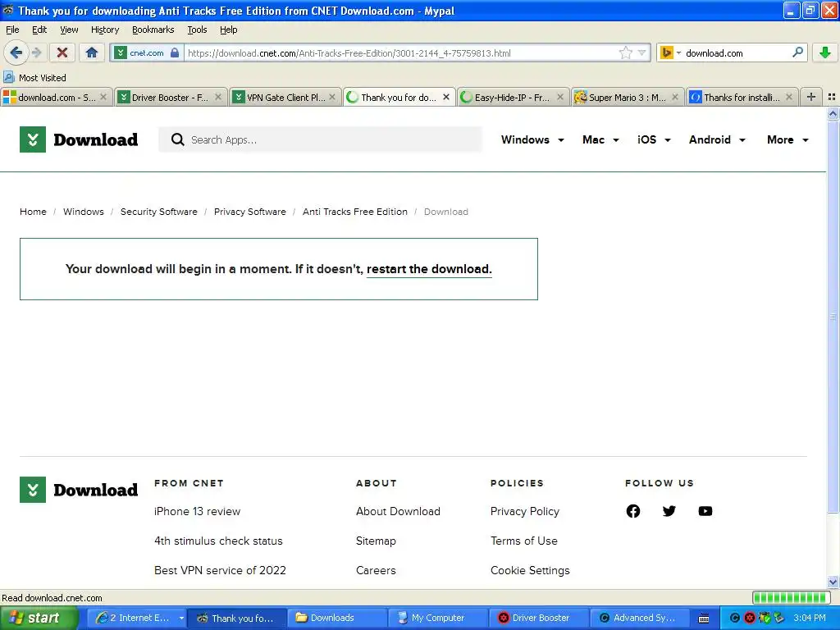The width and height of the screenshot is (840, 630).
Task: Click the magnifier icon in Search Apps
Action: tap(177, 139)
